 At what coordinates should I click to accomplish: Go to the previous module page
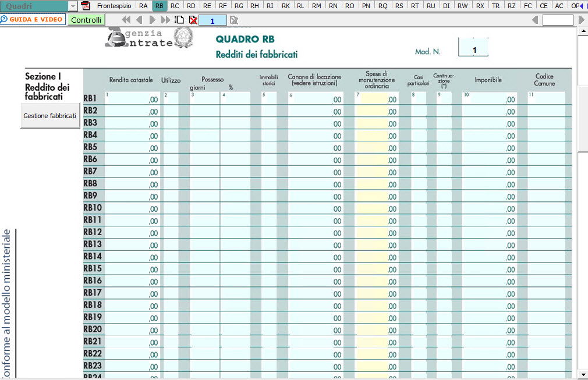pyautogui.click(x=140, y=20)
